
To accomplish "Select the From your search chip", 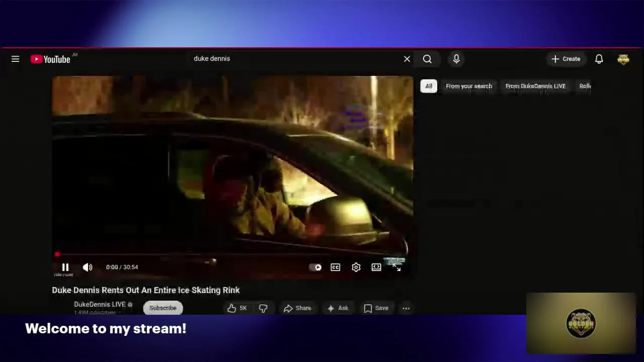I will click(x=469, y=86).
